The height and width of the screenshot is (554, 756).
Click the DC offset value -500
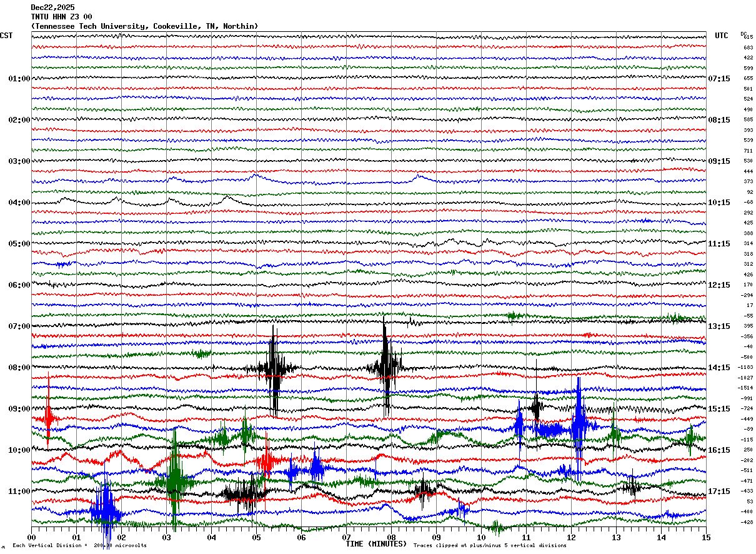coord(747,357)
